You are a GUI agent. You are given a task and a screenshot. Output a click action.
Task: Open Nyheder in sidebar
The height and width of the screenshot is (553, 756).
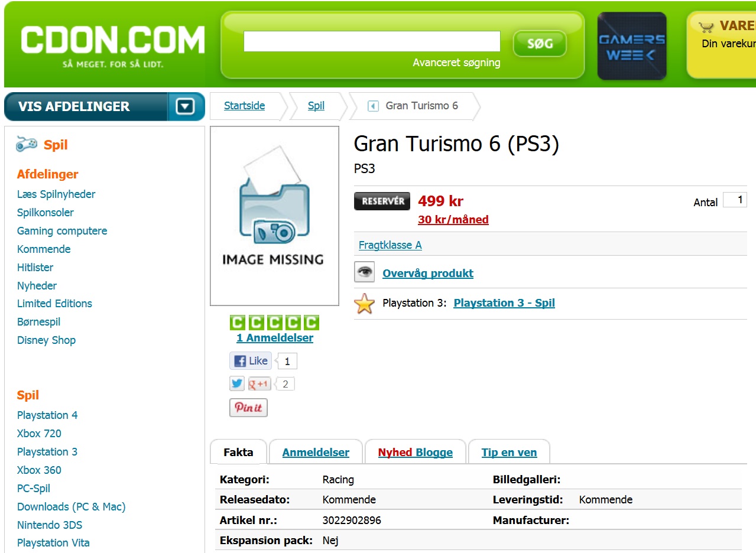[x=37, y=286]
